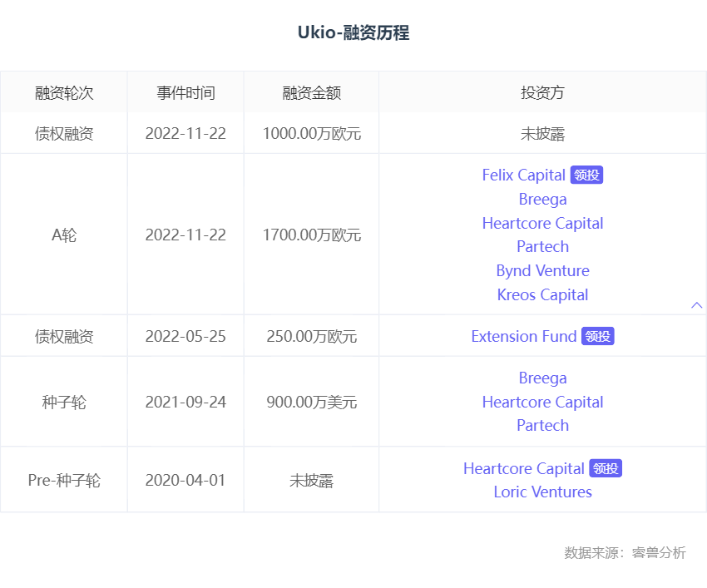Open Heartcore Capital link in 种子轮 row
Viewport: 707px width, 588px height.
(542, 402)
